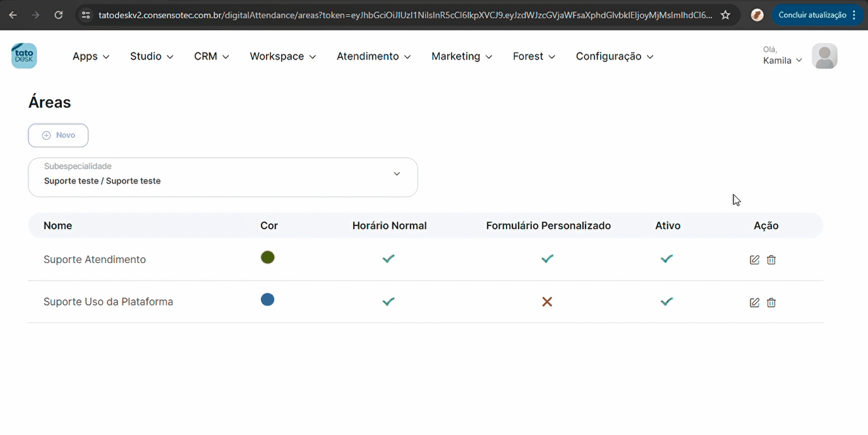Image resolution: width=868 pixels, height=435 pixels.
Task: Click Concluir atualização button
Action: [812, 15]
